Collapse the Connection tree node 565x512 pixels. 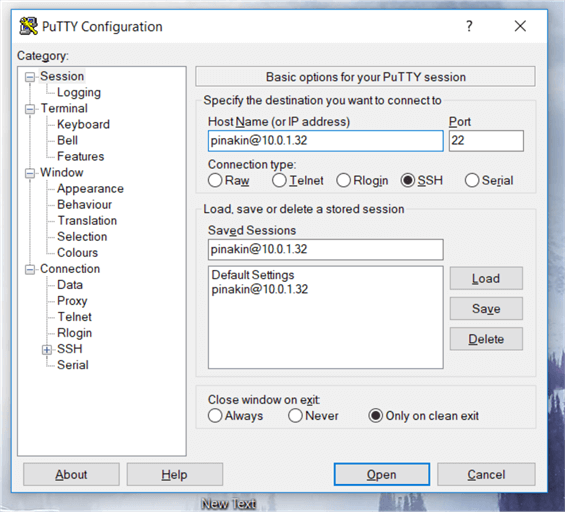point(30,269)
